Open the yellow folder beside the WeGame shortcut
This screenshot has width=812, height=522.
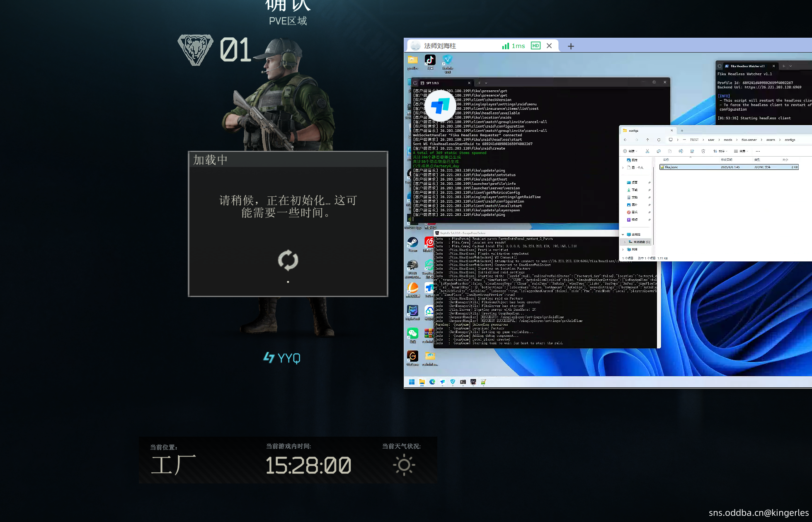[x=430, y=358]
